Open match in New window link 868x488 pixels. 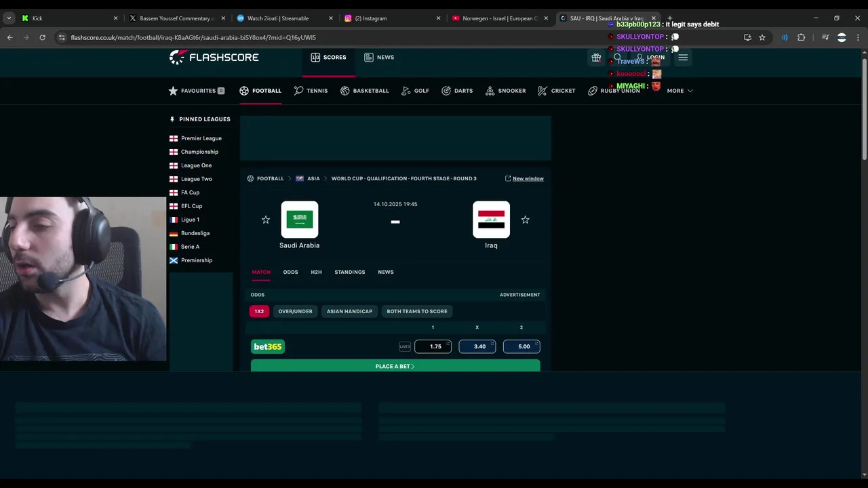tap(524, 178)
